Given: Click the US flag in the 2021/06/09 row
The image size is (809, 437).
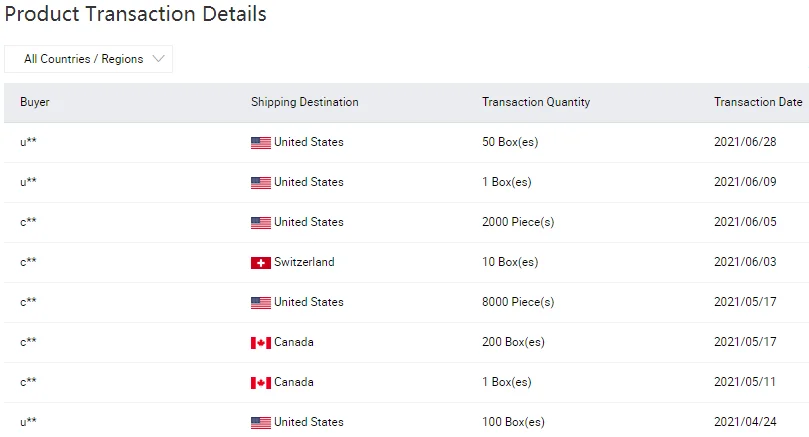Looking at the screenshot, I should 260,183.
